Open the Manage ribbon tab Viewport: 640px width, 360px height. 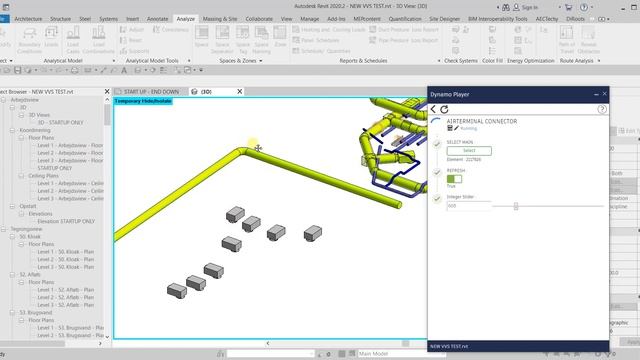310,19
